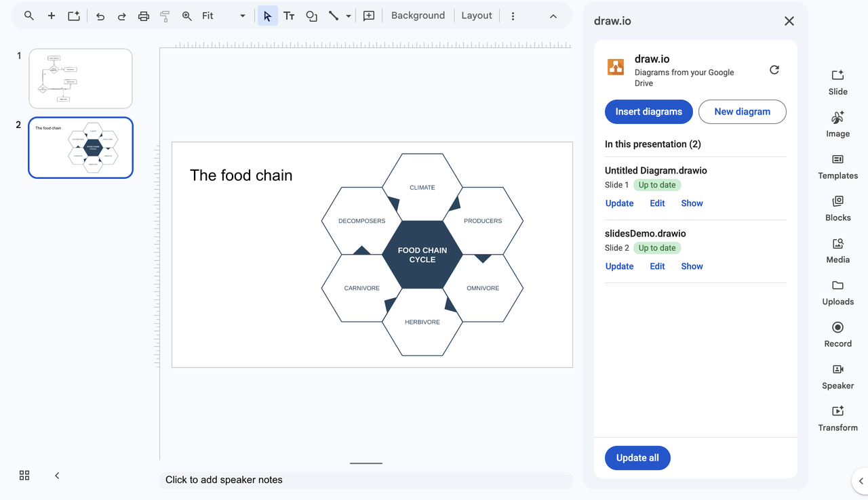Refresh the draw.io diagram list

774,70
